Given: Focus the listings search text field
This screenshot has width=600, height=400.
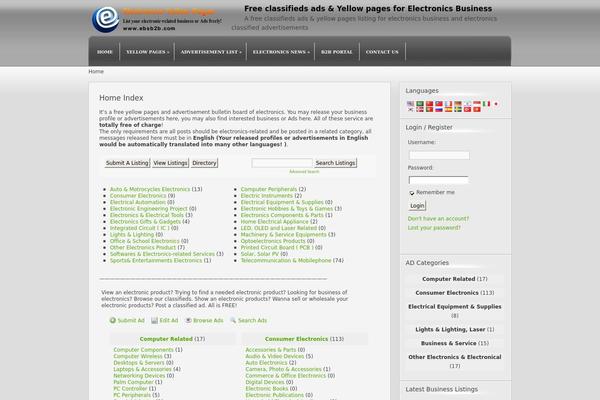Looking at the screenshot, I should point(282,163).
